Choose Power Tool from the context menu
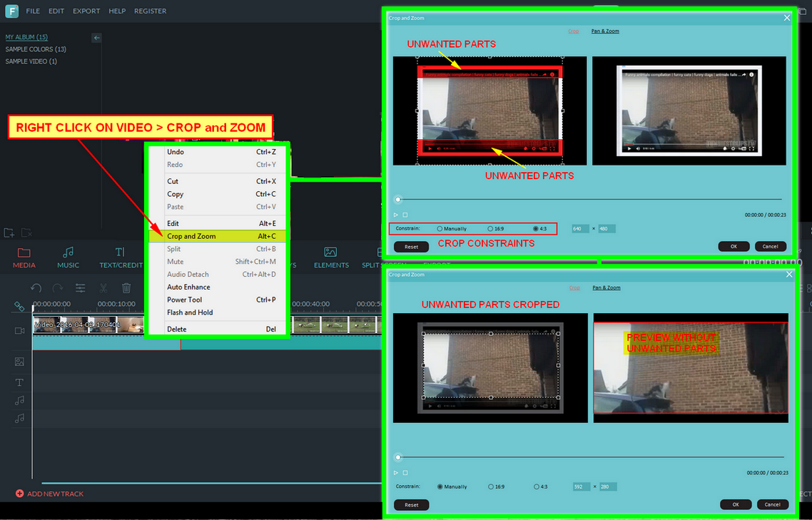The height and width of the screenshot is (520, 812). pyautogui.click(x=217, y=300)
